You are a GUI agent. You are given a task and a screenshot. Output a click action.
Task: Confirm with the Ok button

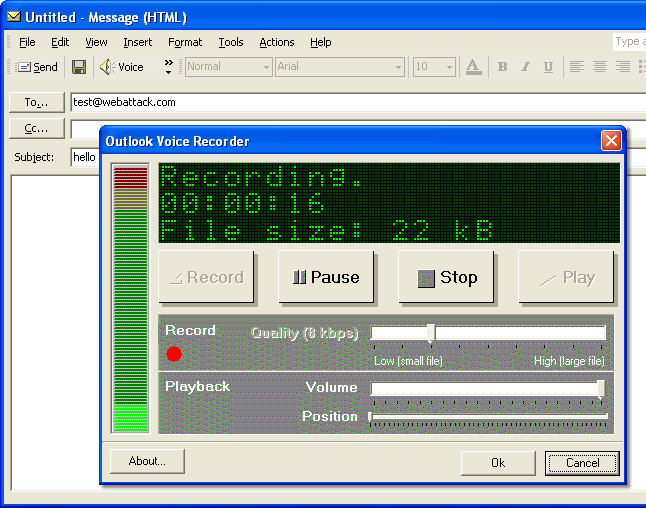[498, 463]
